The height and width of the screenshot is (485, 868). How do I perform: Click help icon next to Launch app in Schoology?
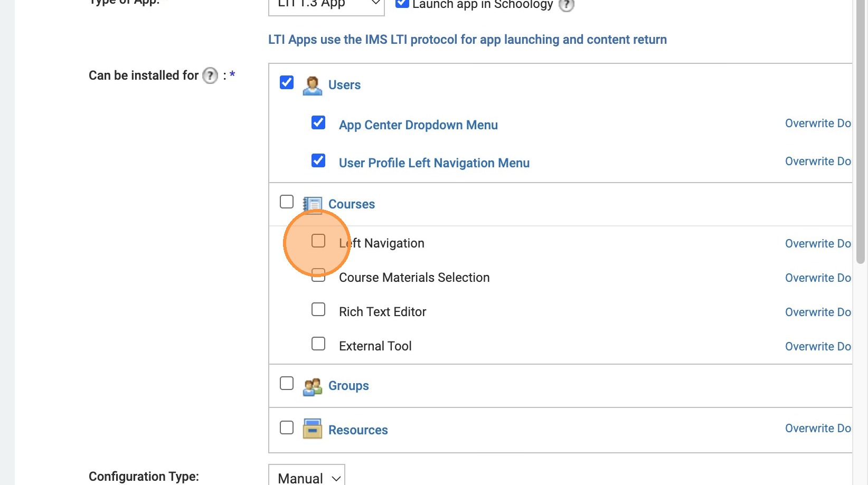pyautogui.click(x=566, y=5)
